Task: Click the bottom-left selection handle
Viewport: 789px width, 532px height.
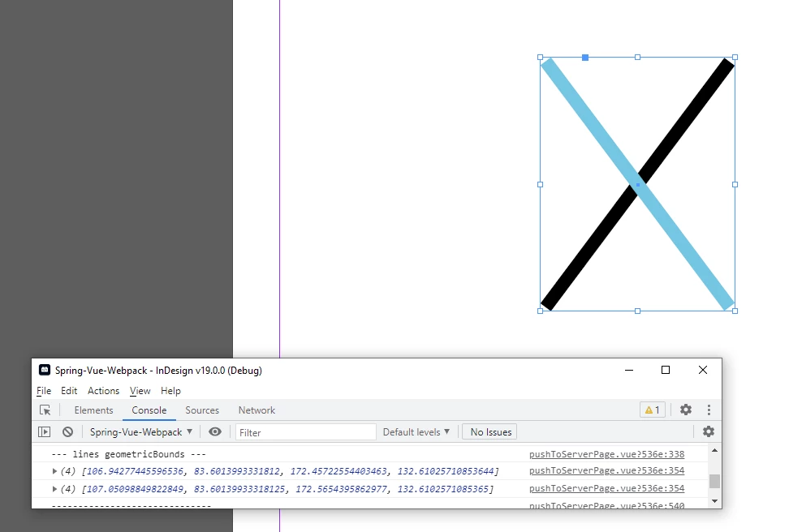Action: click(541, 311)
